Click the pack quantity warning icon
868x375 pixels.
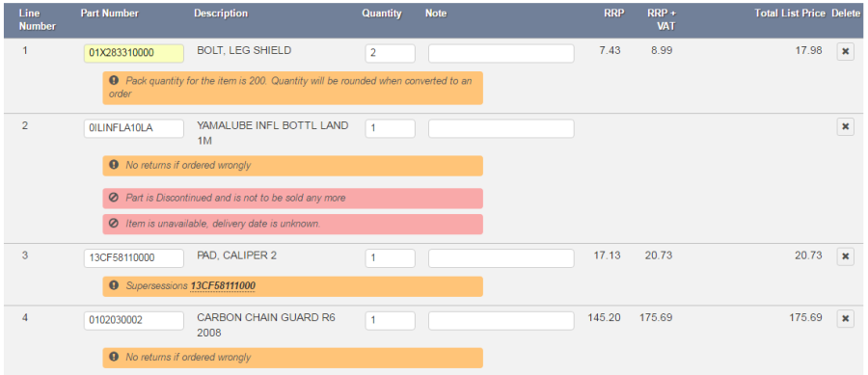pyautogui.click(x=114, y=81)
